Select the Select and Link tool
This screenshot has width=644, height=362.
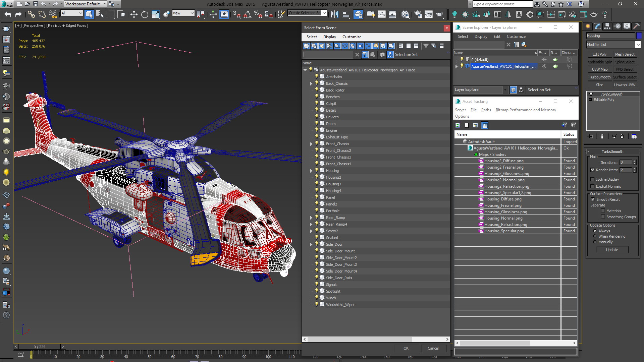click(x=31, y=14)
